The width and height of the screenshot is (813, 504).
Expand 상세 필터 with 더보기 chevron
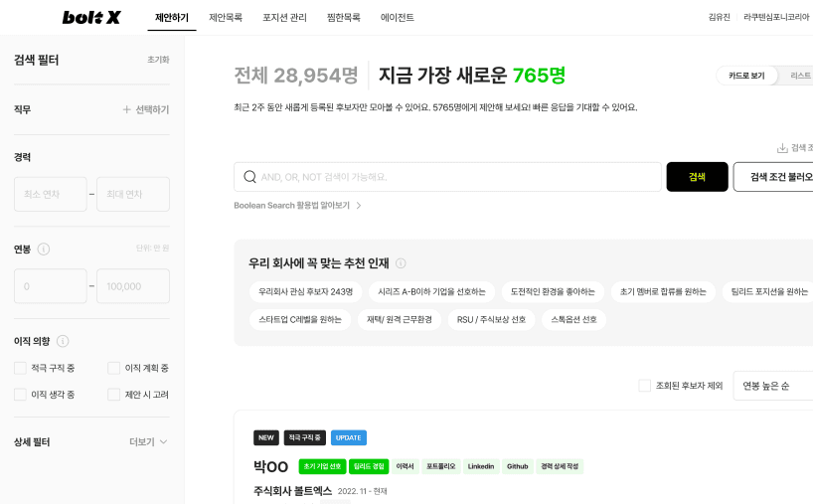tap(163, 441)
